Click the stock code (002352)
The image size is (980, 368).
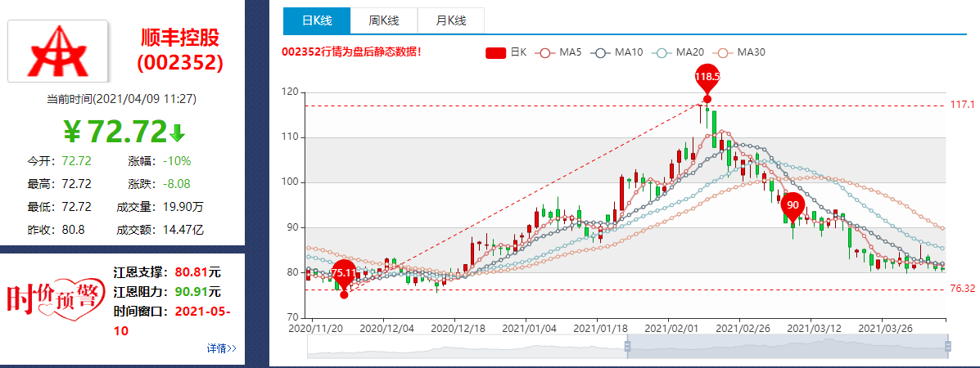[x=180, y=62]
